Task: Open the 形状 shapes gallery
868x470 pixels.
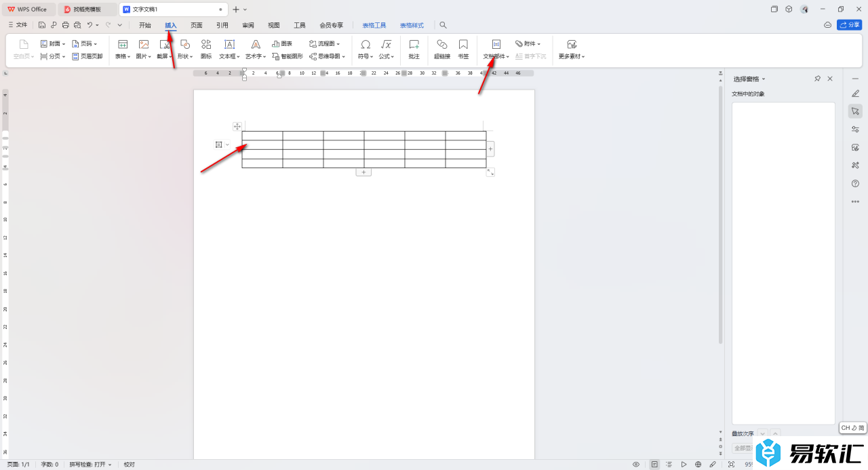Action: (x=185, y=50)
